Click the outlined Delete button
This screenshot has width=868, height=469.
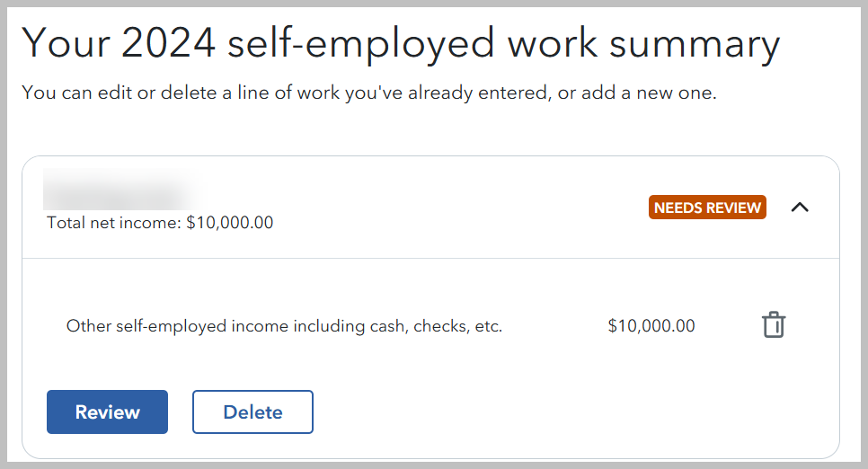(252, 412)
